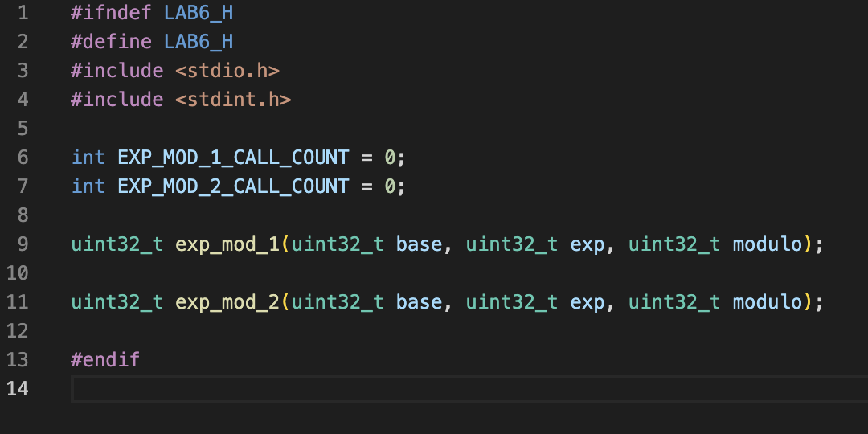The width and height of the screenshot is (868, 434).
Task: Click the 0 value of EXP_MOD_1_CALL_COUNT
Action: [390, 158]
